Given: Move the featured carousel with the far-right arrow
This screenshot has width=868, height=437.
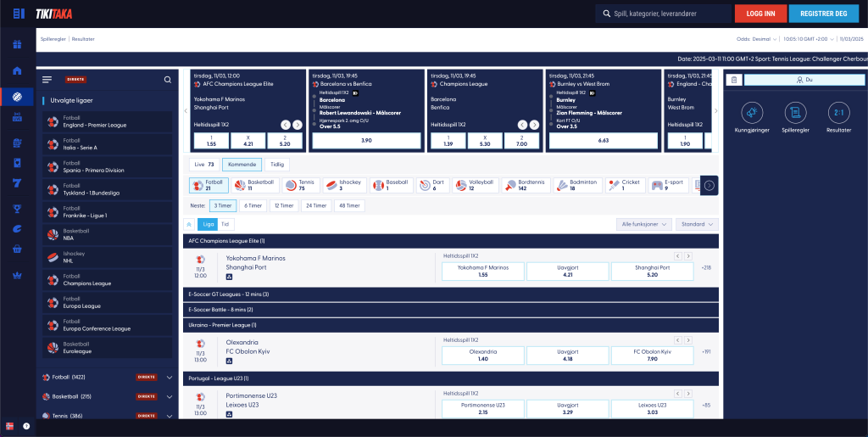Looking at the screenshot, I should pos(715,111).
